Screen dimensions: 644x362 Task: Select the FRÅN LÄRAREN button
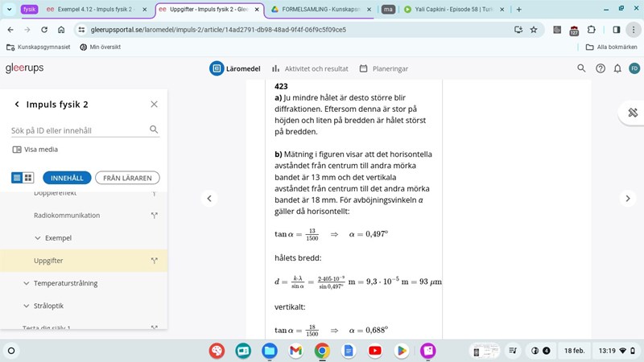pos(127,178)
